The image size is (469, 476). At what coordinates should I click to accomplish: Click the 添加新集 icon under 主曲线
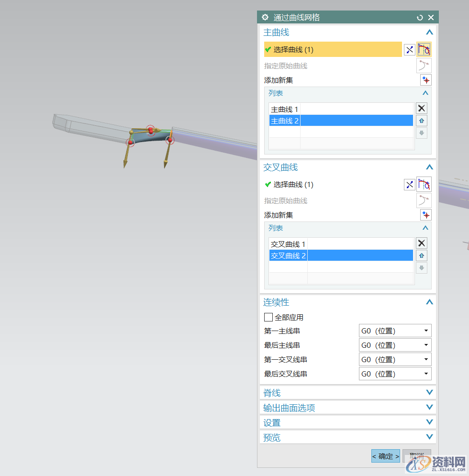pos(425,80)
